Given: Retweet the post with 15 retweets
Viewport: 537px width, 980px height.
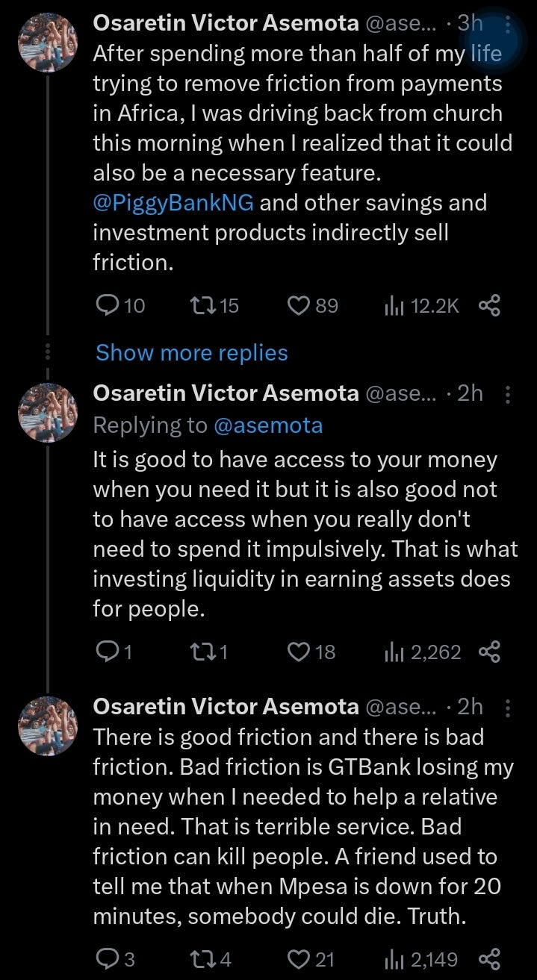Looking at the screenshot, I should click(x=215, y=305).
